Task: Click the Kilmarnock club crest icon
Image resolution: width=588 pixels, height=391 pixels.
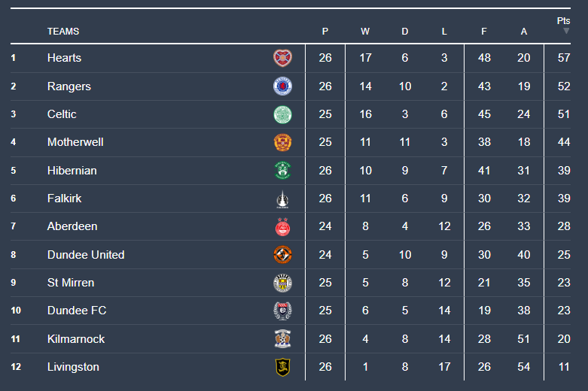Action: pos(282,339)
